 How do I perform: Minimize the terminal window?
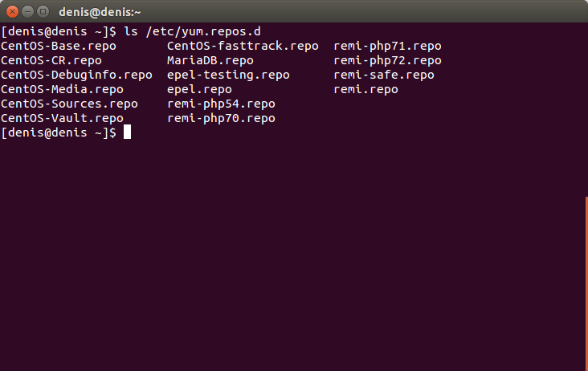pos(27,11)
